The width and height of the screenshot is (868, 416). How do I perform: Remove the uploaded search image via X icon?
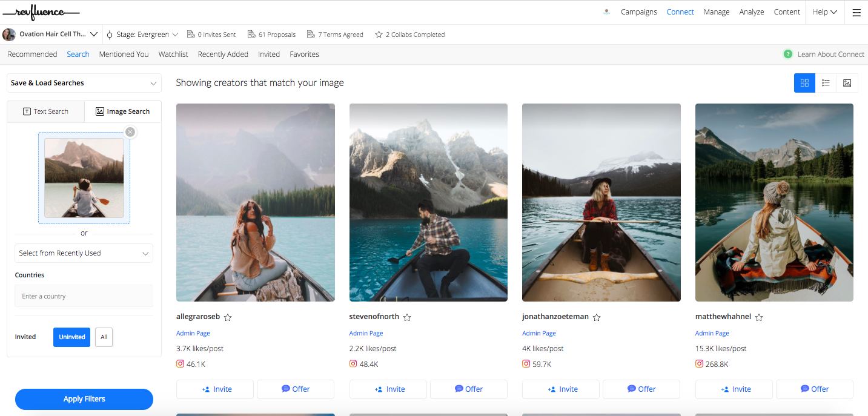(130, 131)
